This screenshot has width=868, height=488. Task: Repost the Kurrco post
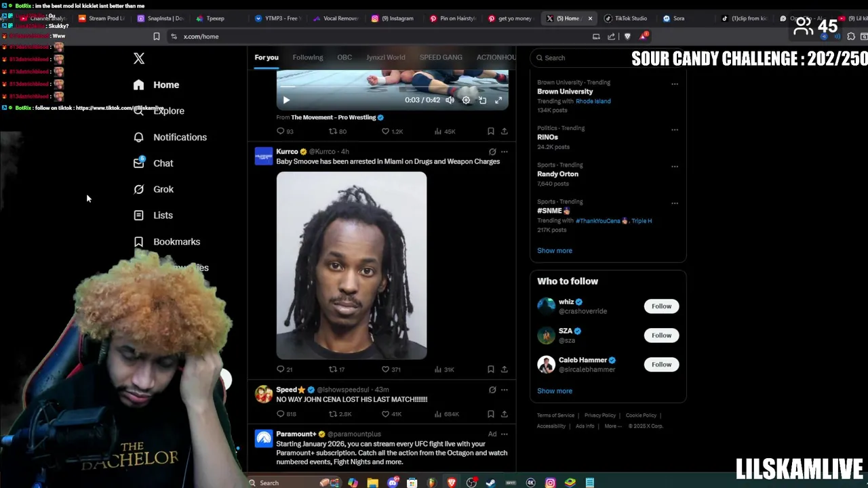click(x=337, y=369)
